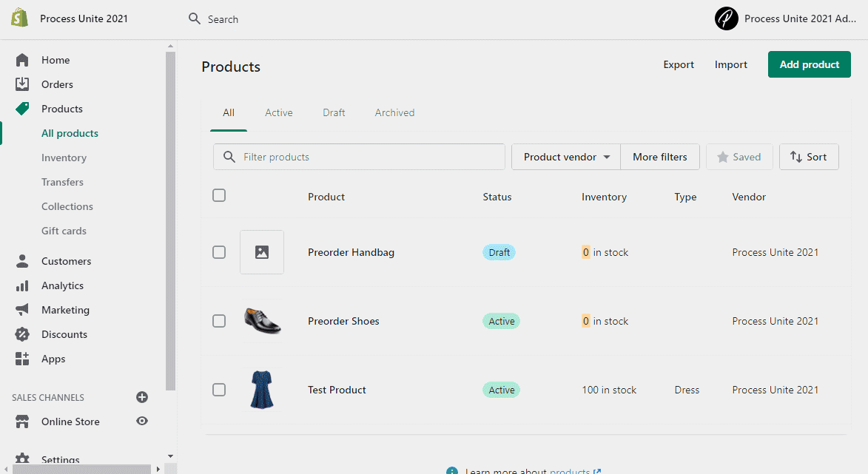Click the Add product button

pos(810,65)
